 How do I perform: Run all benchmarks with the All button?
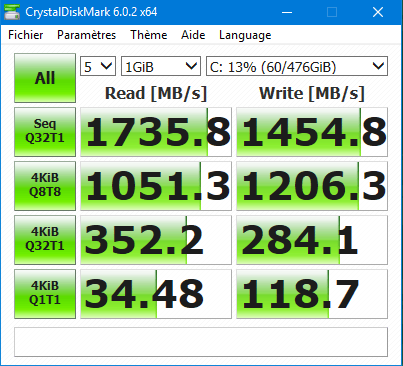click(45, 78)
